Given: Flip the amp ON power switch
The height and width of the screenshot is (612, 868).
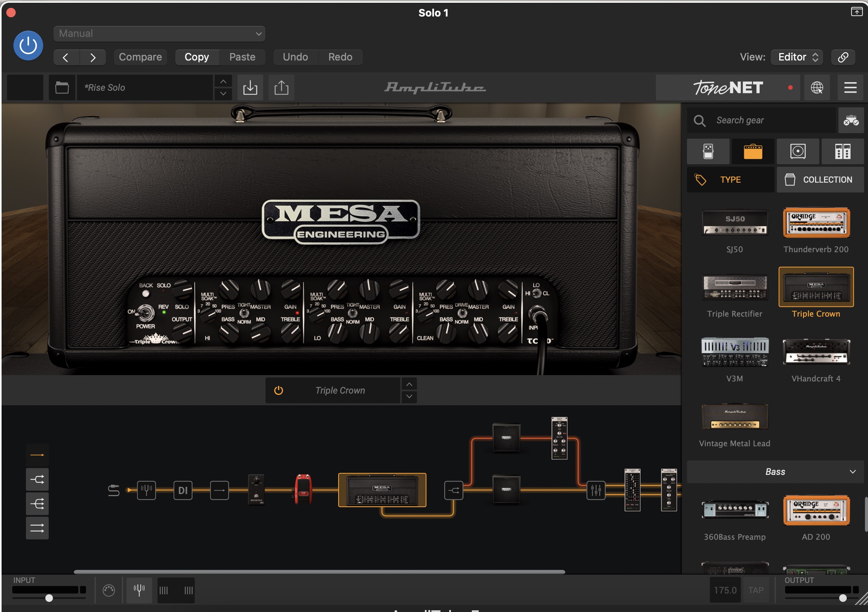Looking at the screenshot, I should point(146,313).
